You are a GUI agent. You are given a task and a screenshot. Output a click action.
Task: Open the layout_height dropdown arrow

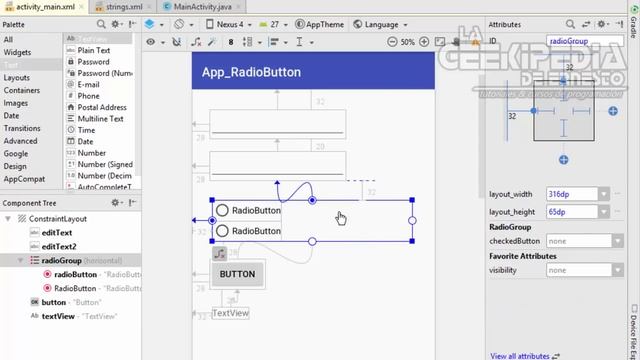pos(604,212)
